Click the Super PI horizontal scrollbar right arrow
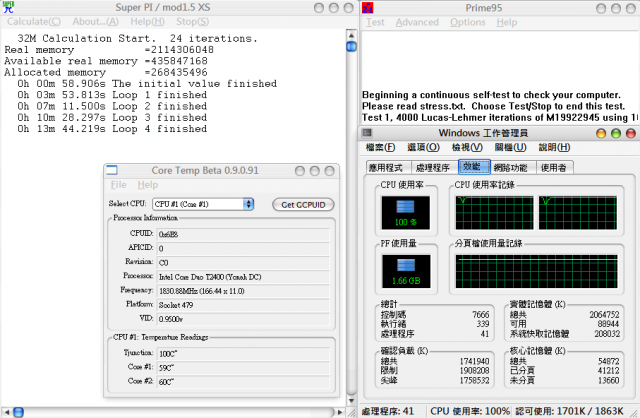This screenshot has height=418, width=640. coord(340,412)
